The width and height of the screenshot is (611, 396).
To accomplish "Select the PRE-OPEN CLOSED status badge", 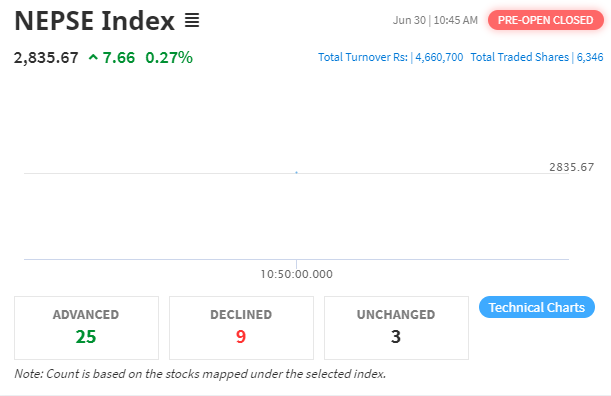I will pos(546,20).
